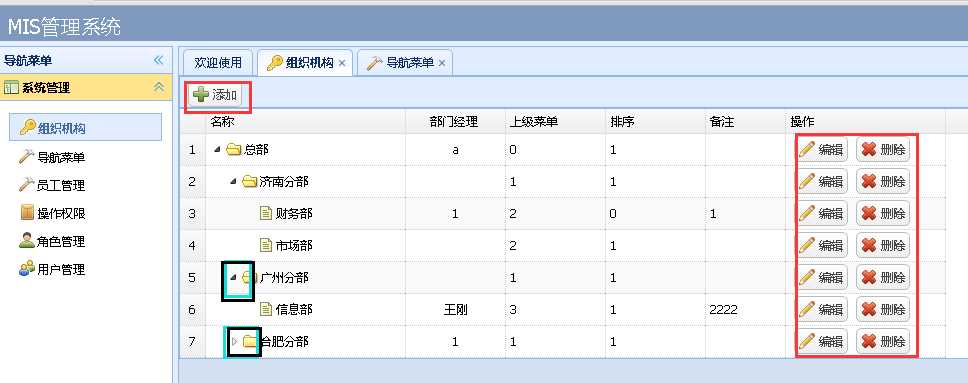Click the folder icon of 总部
The width and height of the screenshot is (968, 383).
[x=233, y=149]
